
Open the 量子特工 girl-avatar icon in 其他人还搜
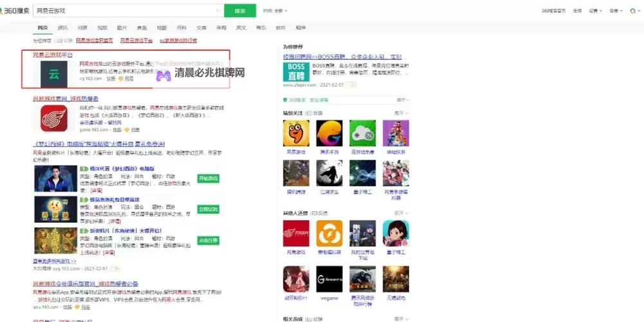point(396,233)
